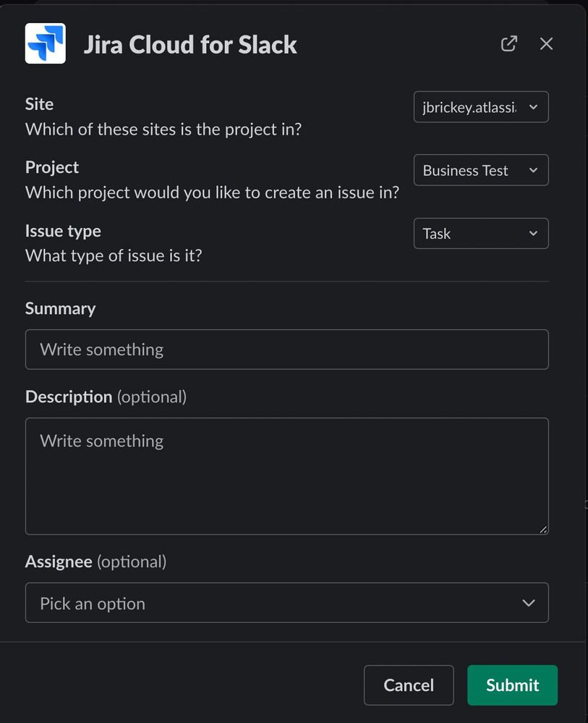Click the Summary field label
Image resolution: width=588 pixels, height=723 pixels.
60,308
